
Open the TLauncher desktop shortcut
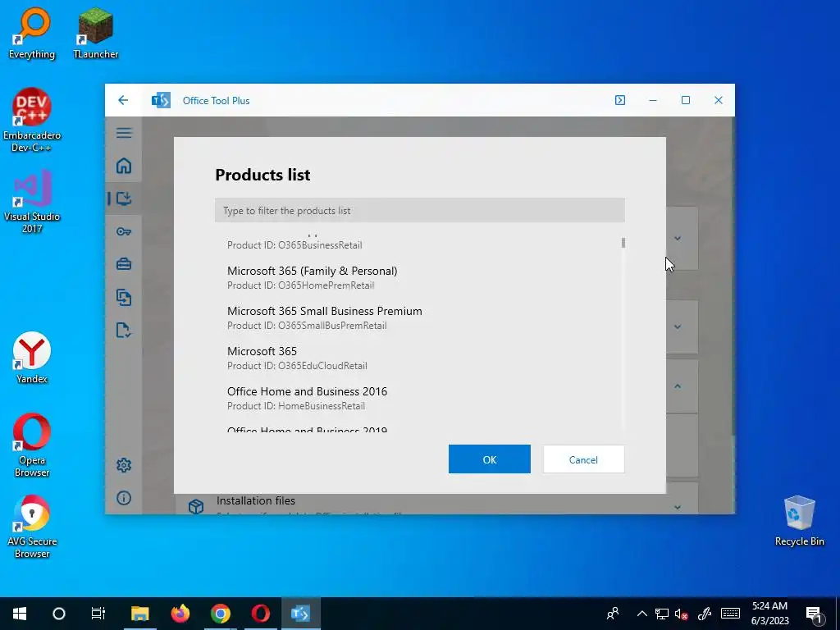pyautogui.click(x=95, y=34)
